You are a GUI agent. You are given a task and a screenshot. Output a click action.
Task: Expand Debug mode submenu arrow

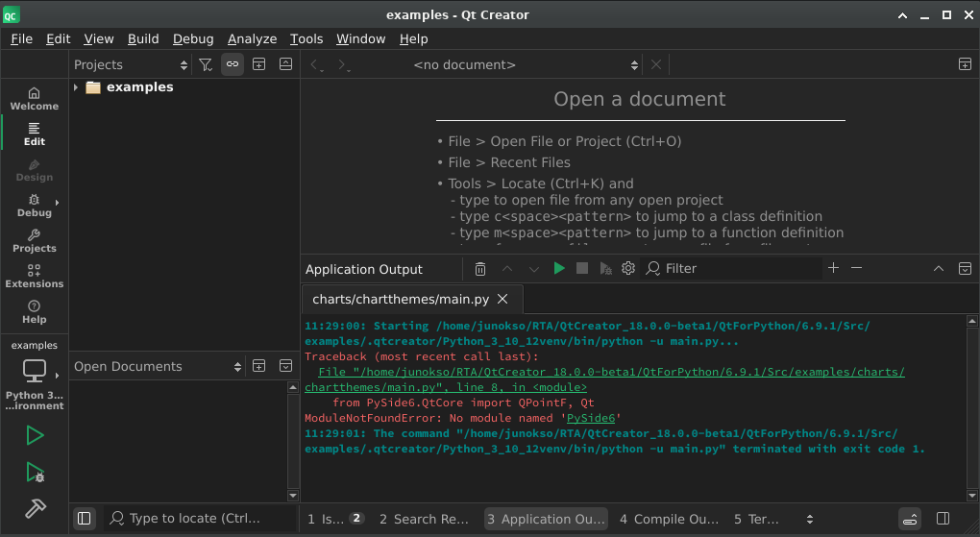point(57,203)
